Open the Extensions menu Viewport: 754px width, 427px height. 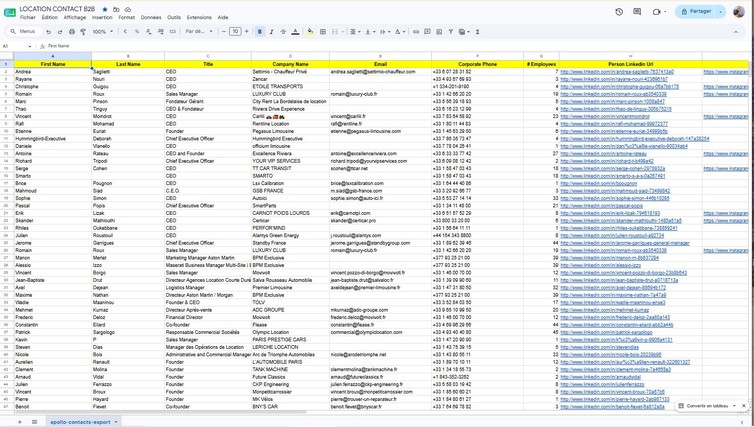click(199, 17)
